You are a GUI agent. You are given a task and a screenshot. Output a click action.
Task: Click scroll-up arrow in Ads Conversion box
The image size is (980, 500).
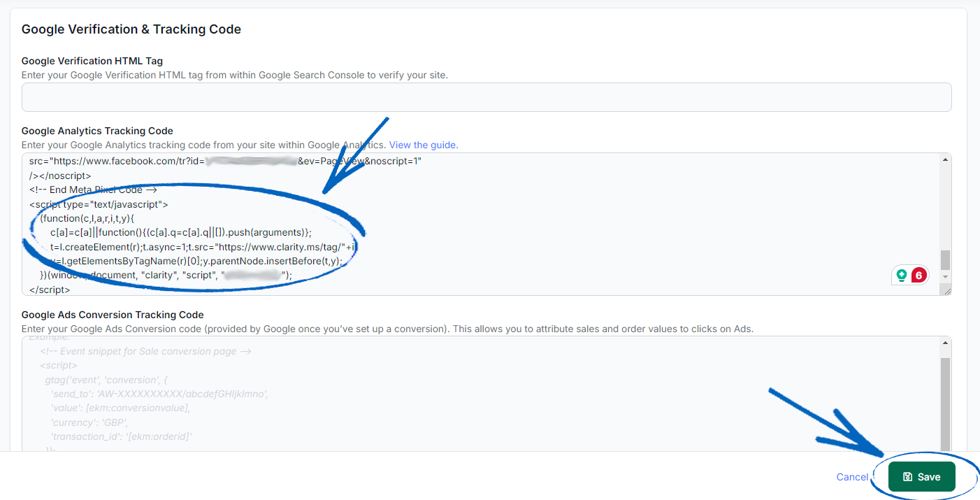(946, 343)
